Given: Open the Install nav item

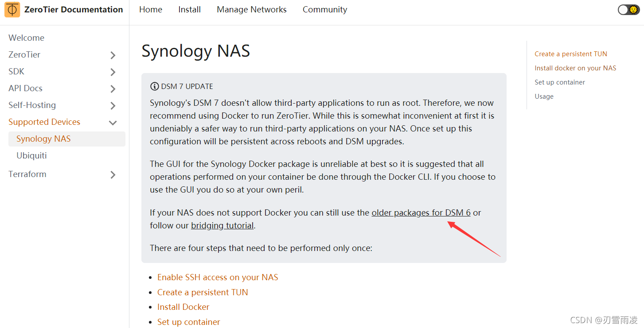Looking at the screenshot, I should pos(190,9).
